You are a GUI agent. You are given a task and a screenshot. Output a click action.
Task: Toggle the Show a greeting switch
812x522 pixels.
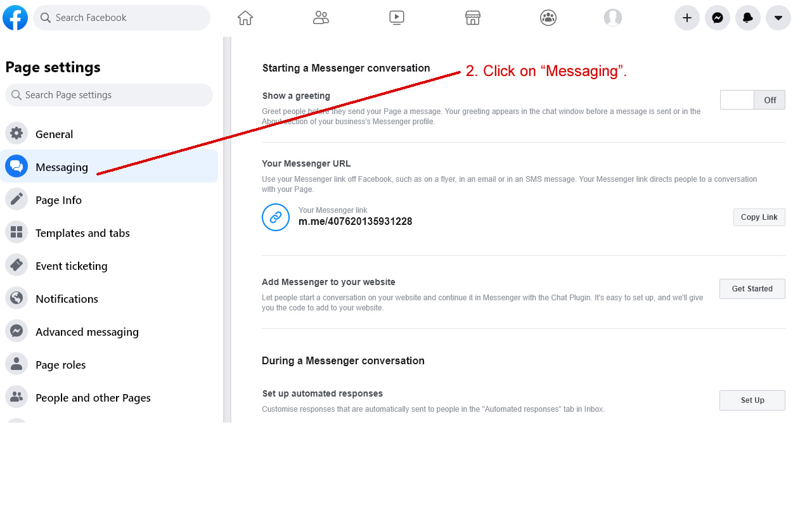click(752, 100)
